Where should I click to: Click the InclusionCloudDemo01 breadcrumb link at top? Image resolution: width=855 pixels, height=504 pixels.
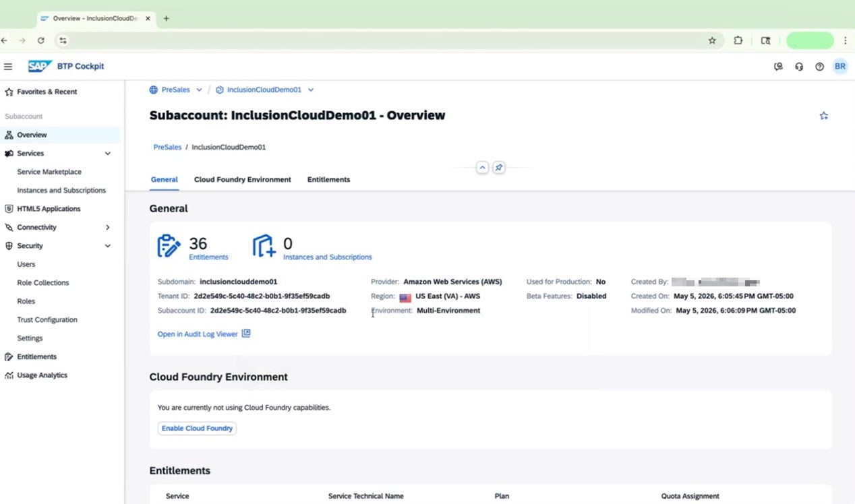click(x=264, y=90)
